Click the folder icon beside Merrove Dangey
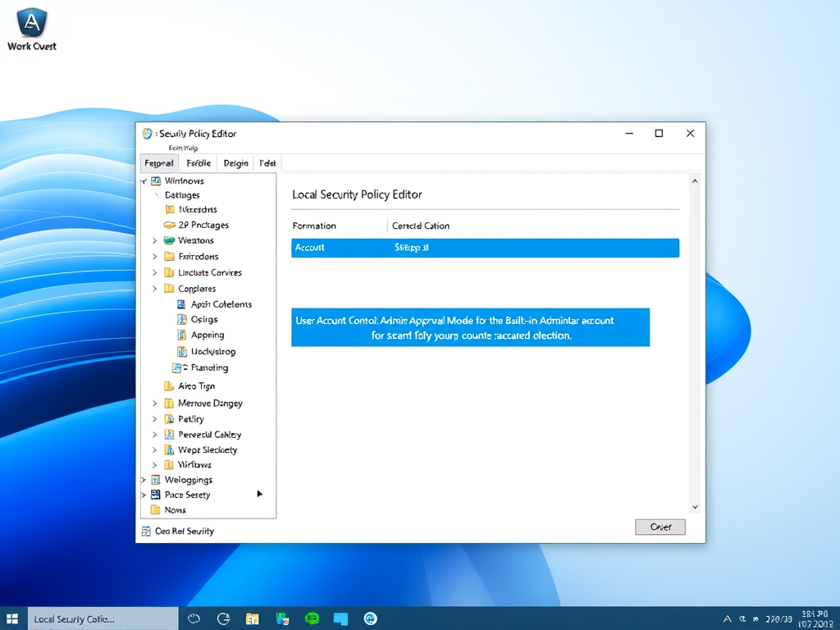 tap(169, 403)
